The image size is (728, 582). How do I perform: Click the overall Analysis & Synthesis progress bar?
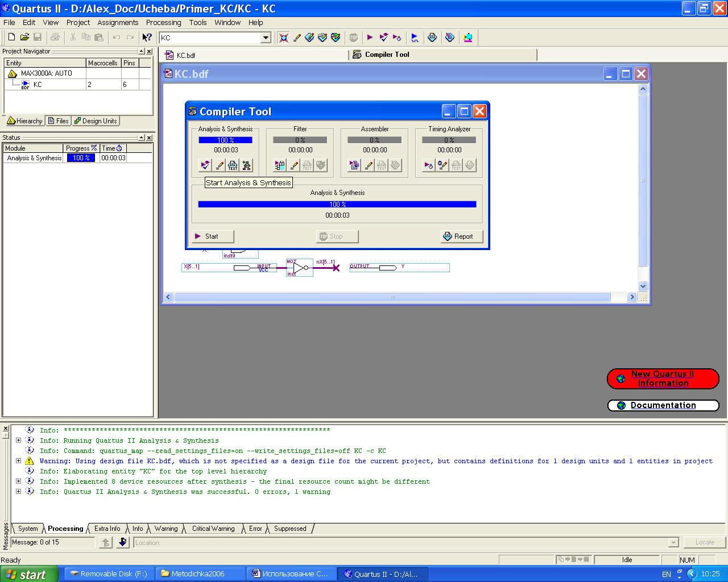pos(337,204)
